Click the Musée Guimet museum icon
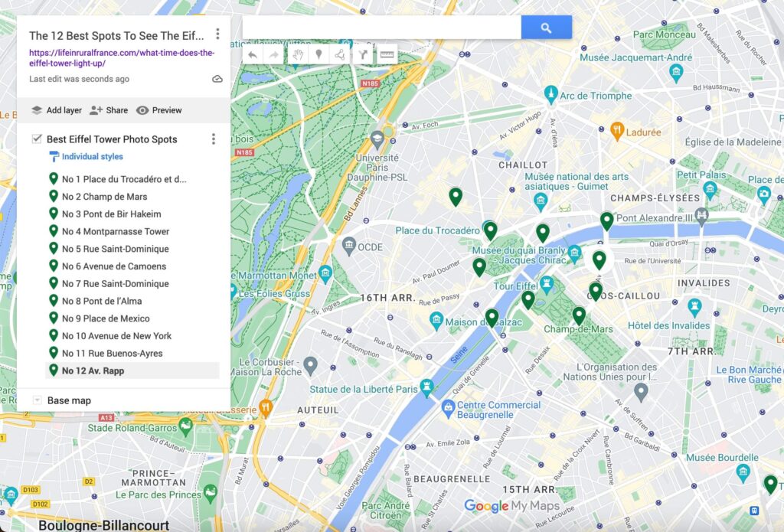Screen dimensions: 784x532 tap(540, 202)
